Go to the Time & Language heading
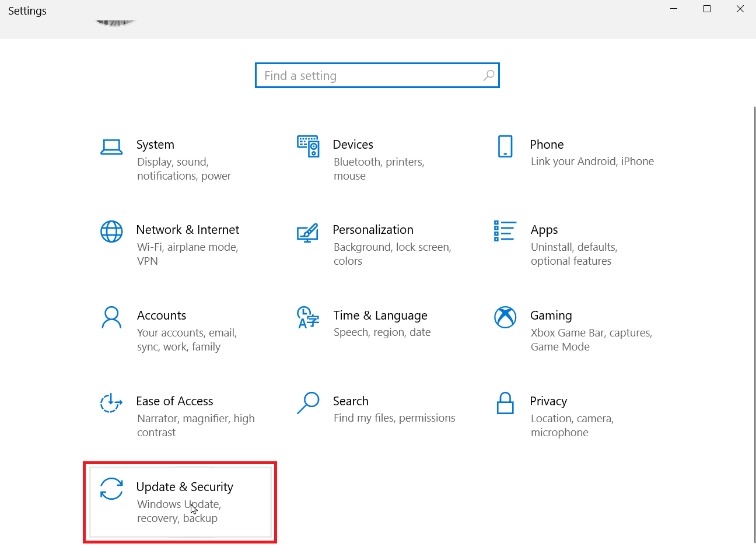 coord(380,315)
